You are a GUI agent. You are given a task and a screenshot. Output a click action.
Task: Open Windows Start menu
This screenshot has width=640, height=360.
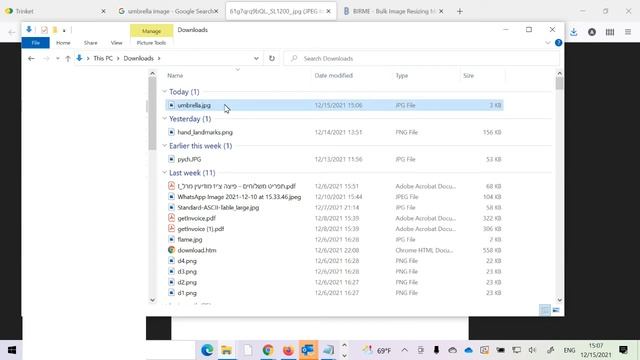(11, 350)
